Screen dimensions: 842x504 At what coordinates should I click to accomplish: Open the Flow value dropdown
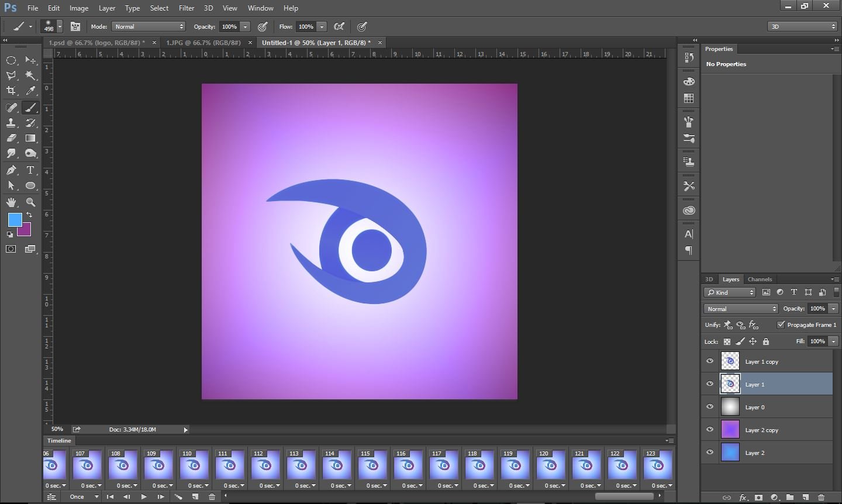point(322,26)
